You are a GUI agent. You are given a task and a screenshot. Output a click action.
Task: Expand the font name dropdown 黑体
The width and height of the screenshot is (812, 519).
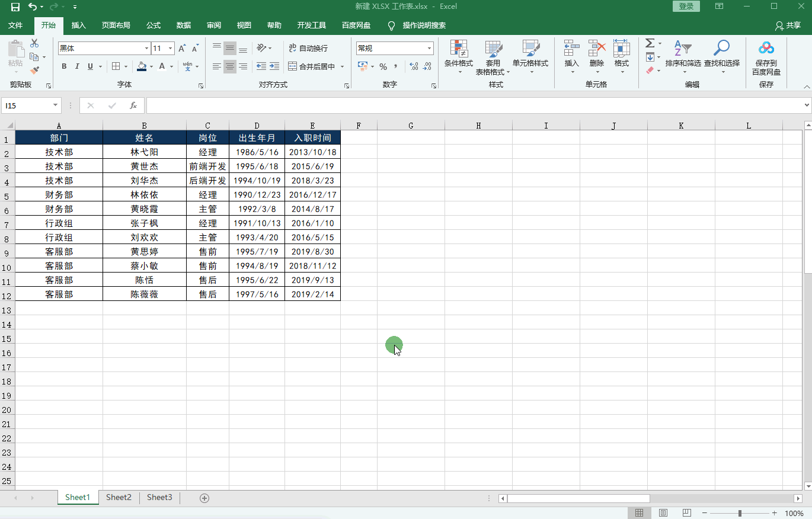click(146, 49)
